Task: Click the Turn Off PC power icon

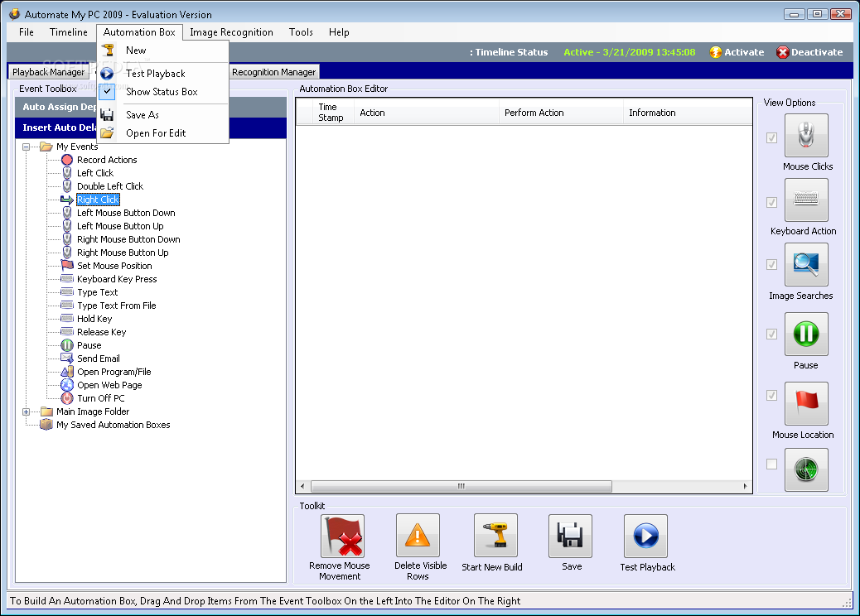Action: [67, 398]
